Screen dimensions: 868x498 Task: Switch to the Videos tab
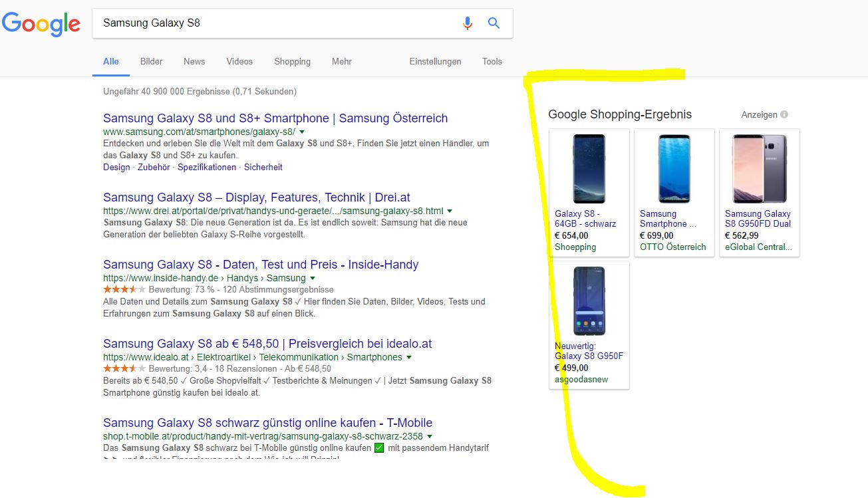[239, 61]
